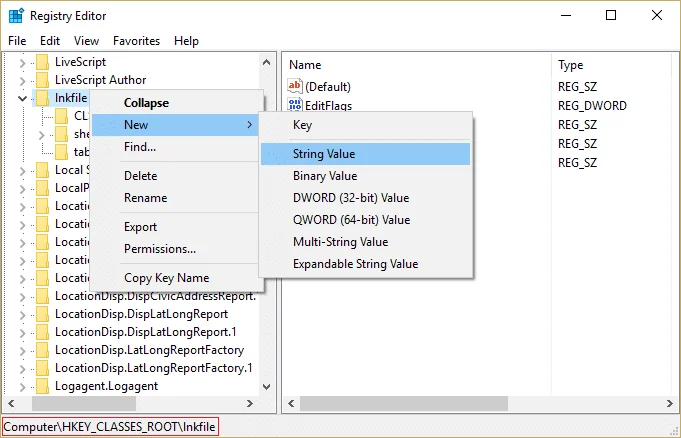Expand the Logagent.Logagent tree node

click(23, 387)
